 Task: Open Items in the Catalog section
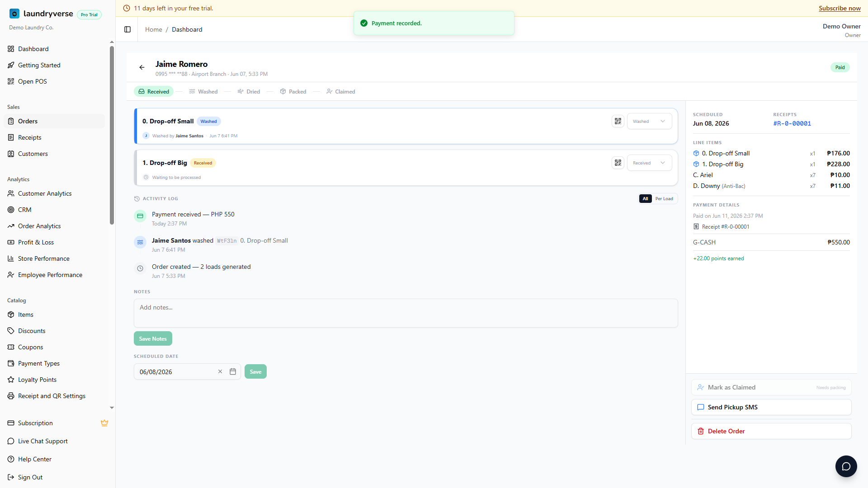(54, 314)
